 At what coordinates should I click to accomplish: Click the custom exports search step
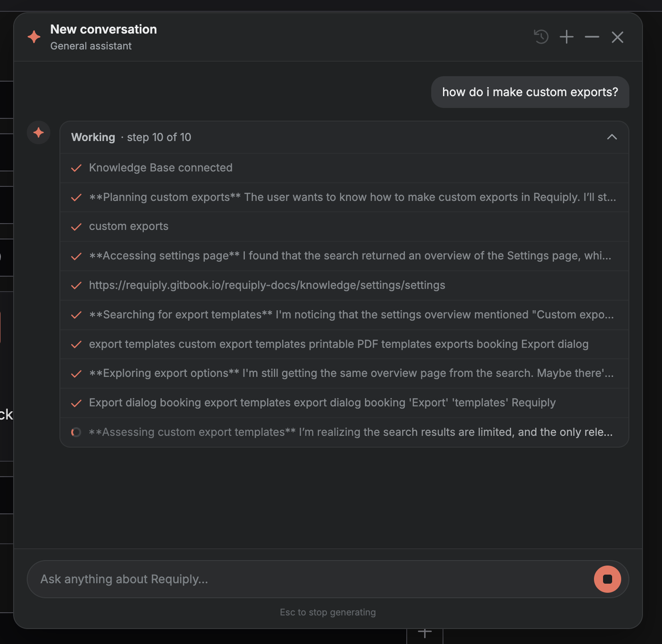[x=344, y=226]
